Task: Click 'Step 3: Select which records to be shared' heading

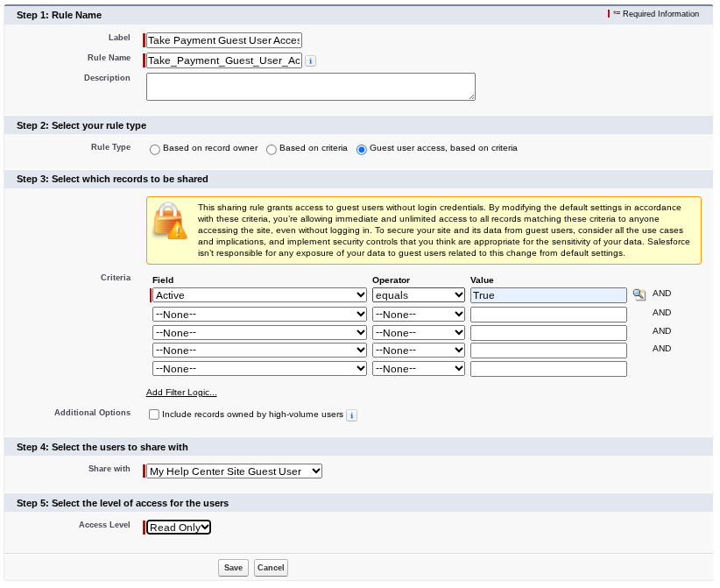Action: coord(112,179)
